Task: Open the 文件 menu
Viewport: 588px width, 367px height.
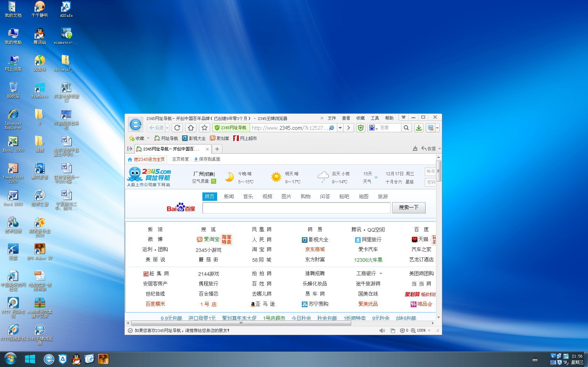Action: tap(332, 118)
